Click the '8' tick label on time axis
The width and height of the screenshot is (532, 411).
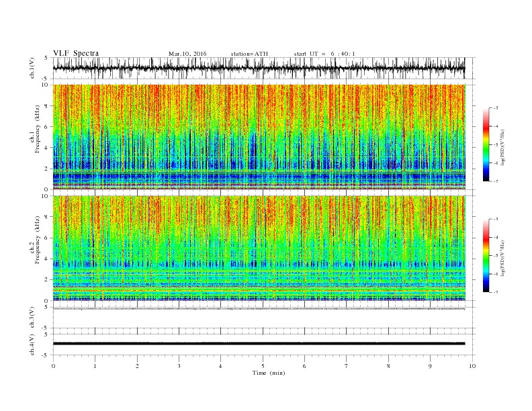(x=388, y=366)
